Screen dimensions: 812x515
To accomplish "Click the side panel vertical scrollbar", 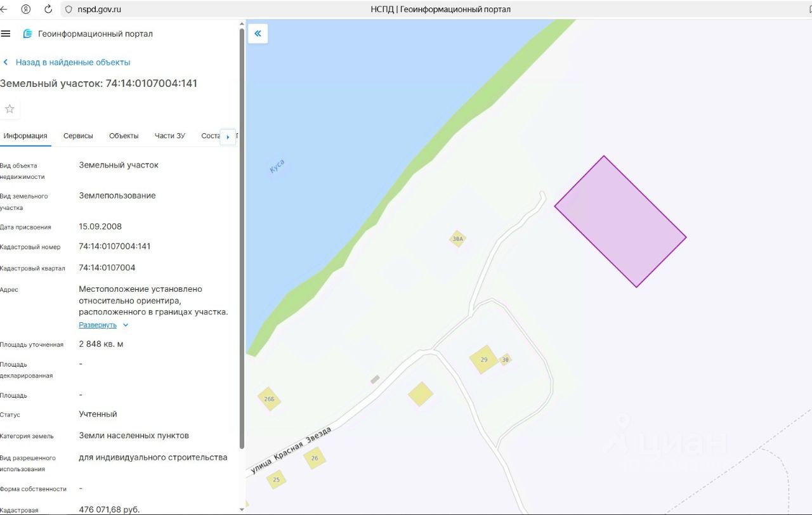I will (x=242, y=238).
